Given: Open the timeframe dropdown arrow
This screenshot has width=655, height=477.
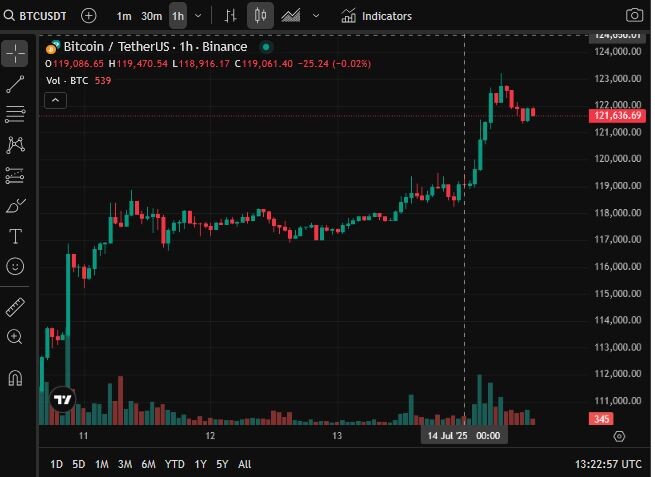Looking at the screenshot, I should coord(198,16).
